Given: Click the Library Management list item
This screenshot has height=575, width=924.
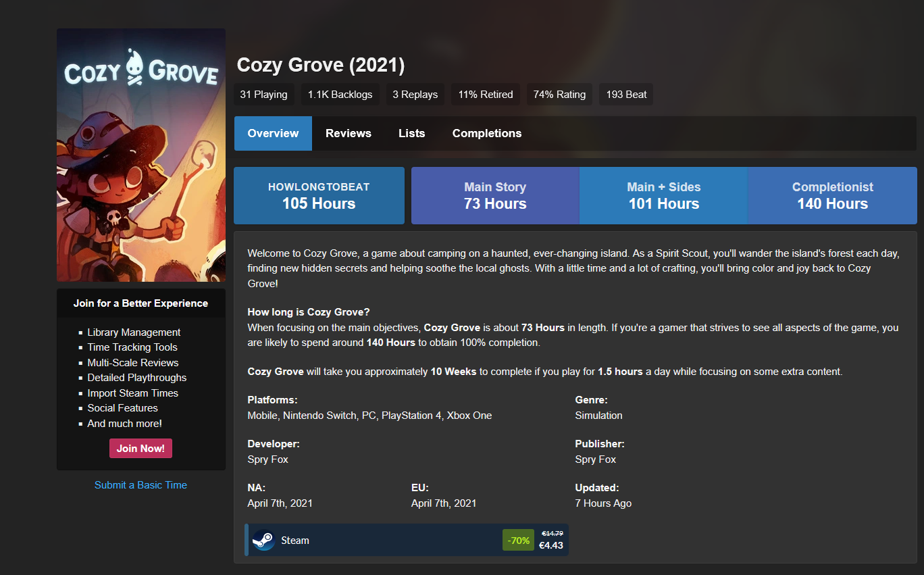Looking at the screenshot, I should click(134, 332).
